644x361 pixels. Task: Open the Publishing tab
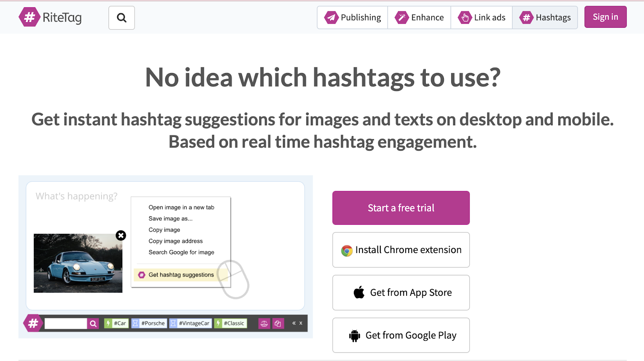[x=353, y=17]
